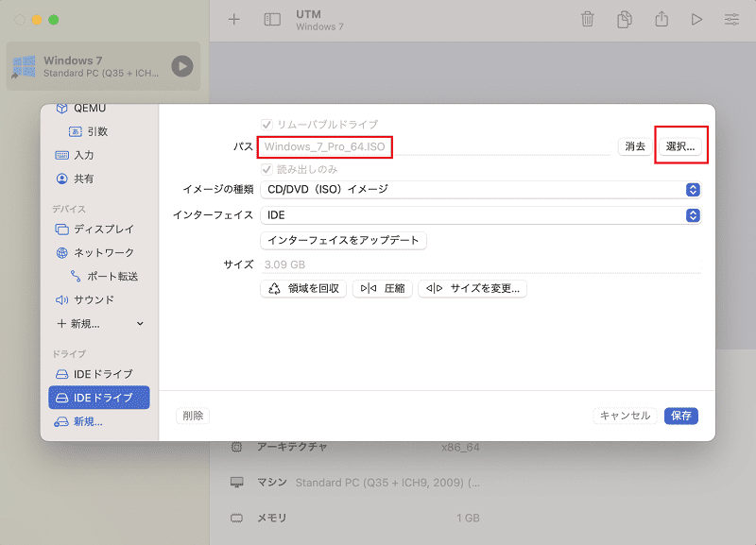Open the インターフェイス IDE dropdown
756x545 pixels.
tap(480, 215)
